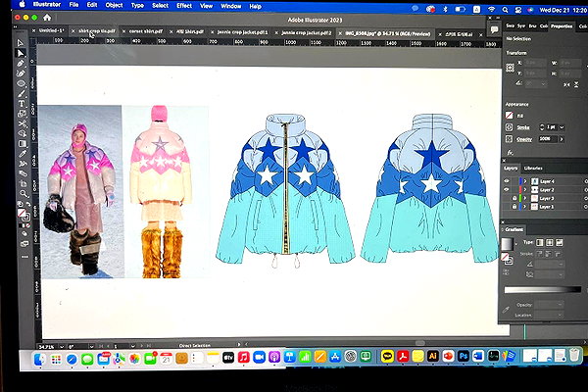Click the fx effects button in Appearance
Viewport: 588px width, 392px height.
click(510, 152)
